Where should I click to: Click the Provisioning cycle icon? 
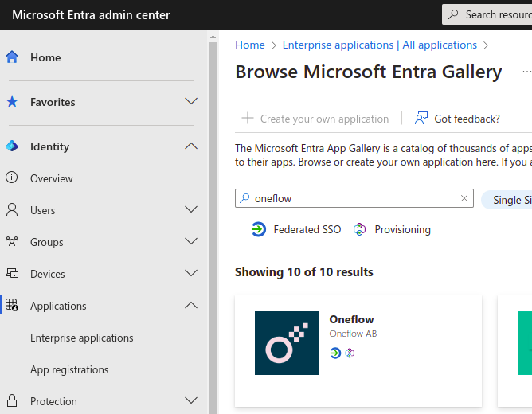point(360,229)
